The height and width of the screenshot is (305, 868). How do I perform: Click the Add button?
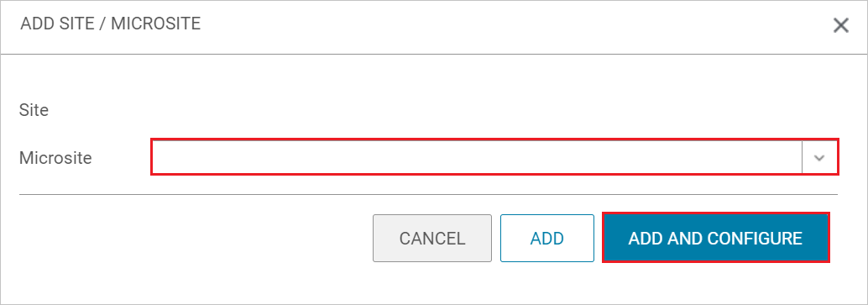point(547,238)
